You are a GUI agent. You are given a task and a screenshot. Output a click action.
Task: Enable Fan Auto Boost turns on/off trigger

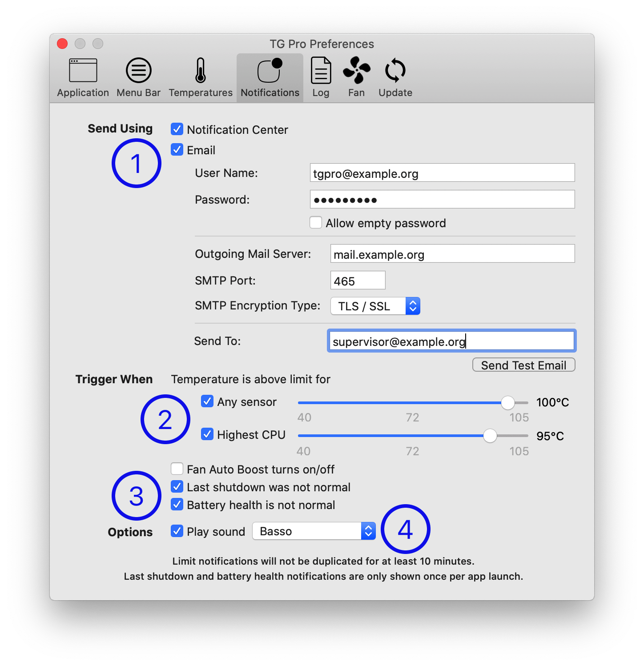[177, 469]
